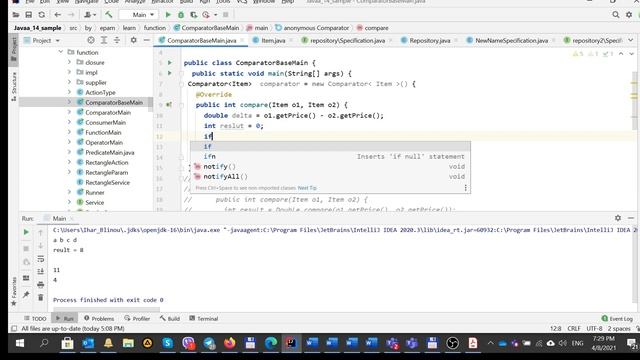640x360 pixels.
Task: Click UTF-8 encoding in status bar
Action: [x=594, y=329]
